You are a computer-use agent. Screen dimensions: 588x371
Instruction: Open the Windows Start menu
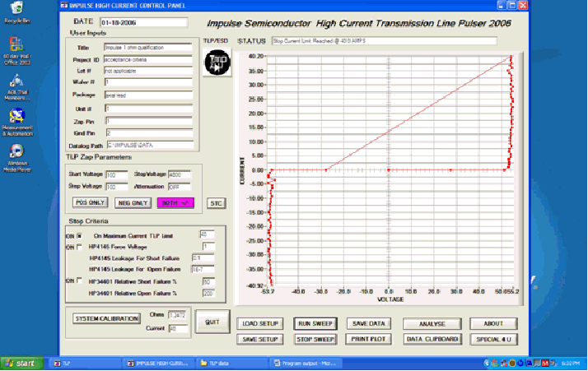pos(22,363)
